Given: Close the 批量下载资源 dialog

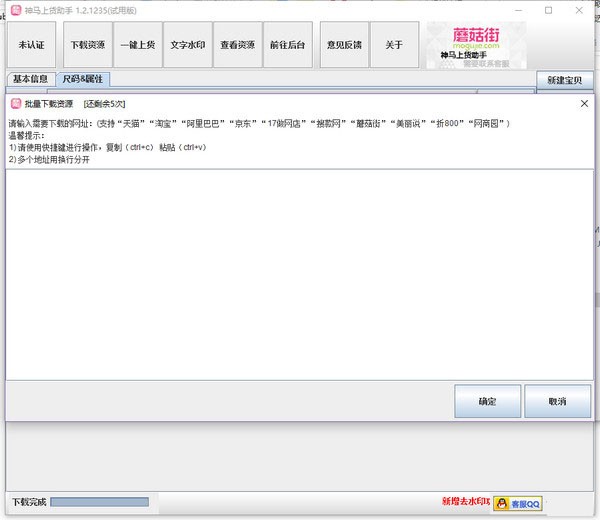Looking at the screenshot, I should [584, 103].
